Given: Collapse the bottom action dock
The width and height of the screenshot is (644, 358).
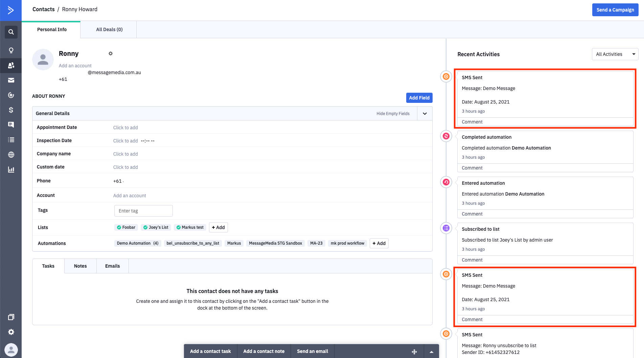Looking at the screenshot, I should coord(431,351).
